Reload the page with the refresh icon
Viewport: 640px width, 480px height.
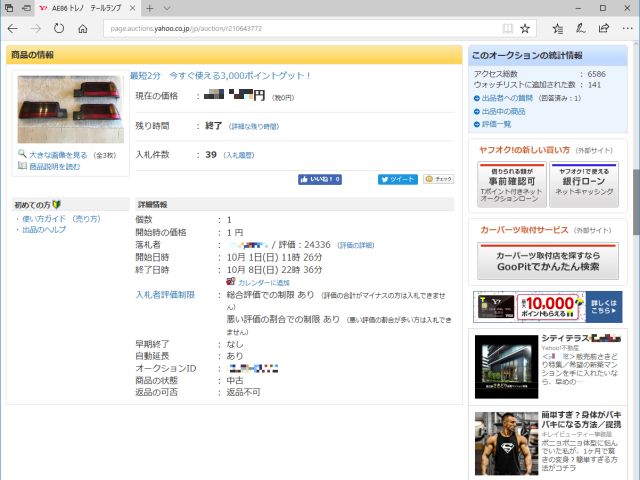point(59,28)
